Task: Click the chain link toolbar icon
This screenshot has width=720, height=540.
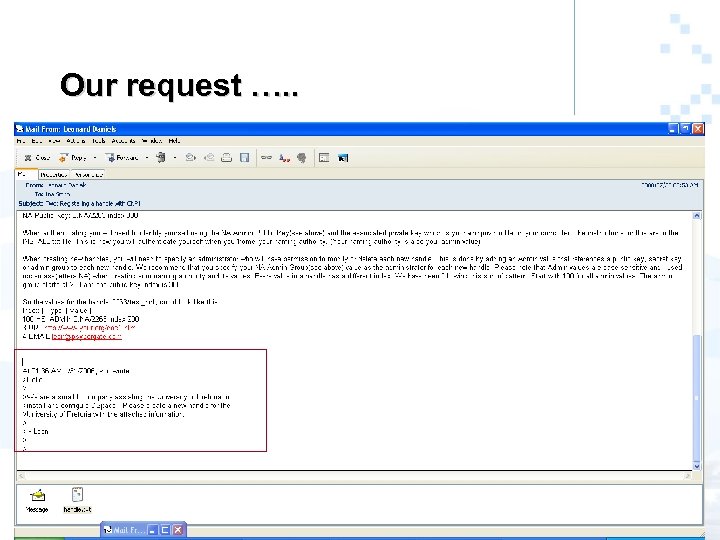Action: 266,158
